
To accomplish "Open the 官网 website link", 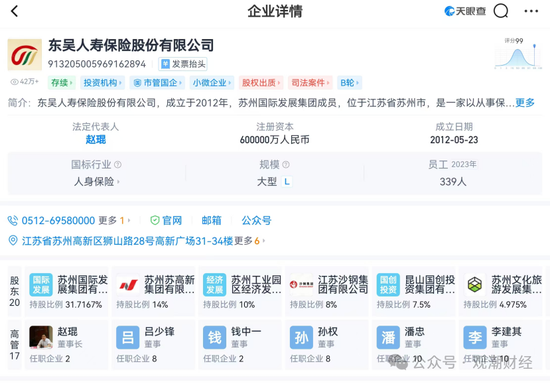I will pos(166,221).
